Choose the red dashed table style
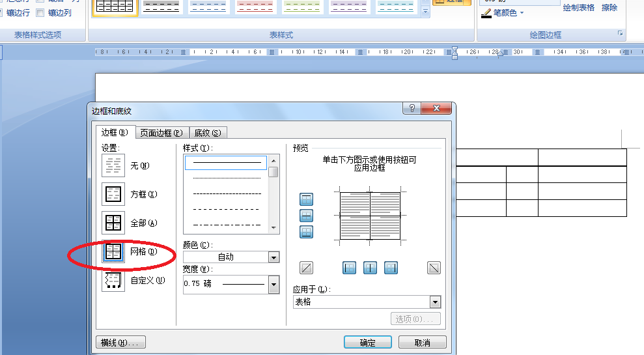Screen dimensions: 644x355 (255, 6)
